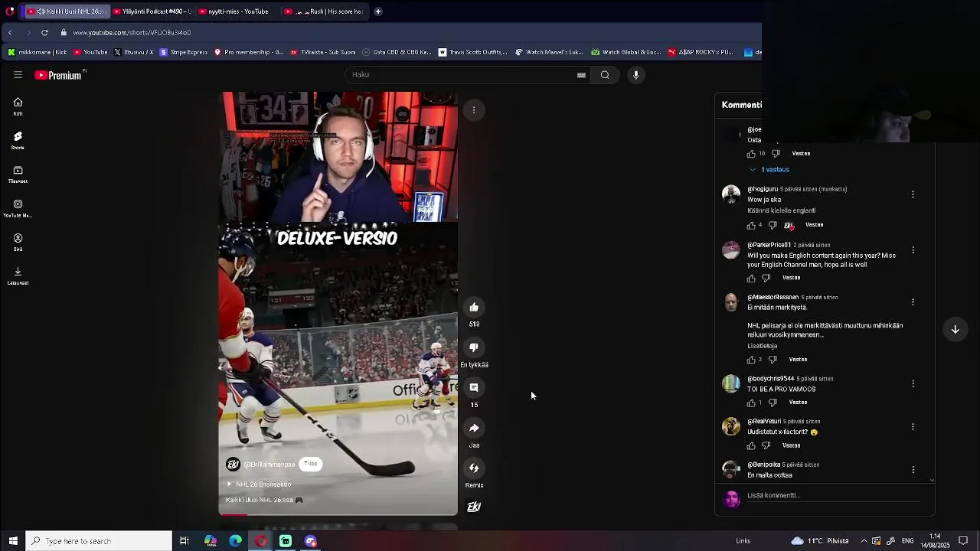Image resolution: width=980 pixels, height=551 pixels.
Task: Open the Windows Start menu
Action: pos(12,541)
